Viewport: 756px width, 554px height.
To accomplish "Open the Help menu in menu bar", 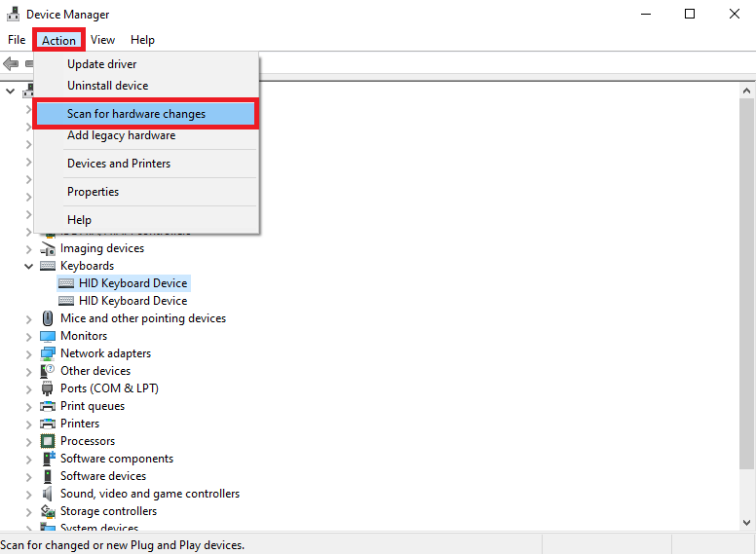I will [142, 40].
